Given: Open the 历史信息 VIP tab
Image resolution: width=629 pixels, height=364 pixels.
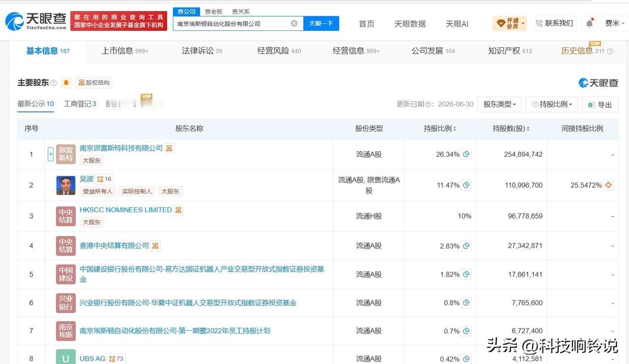Looking at the screenshot, I should pos(587,51).
